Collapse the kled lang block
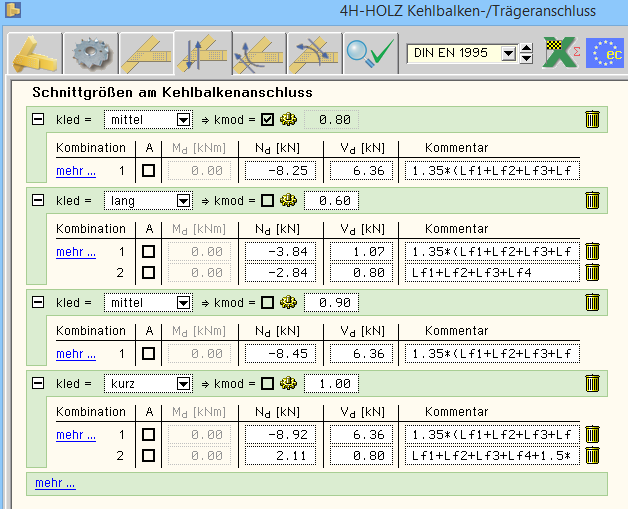Image resolution: width=628 pixels, height=509 pixels. (x=39, y=201)
